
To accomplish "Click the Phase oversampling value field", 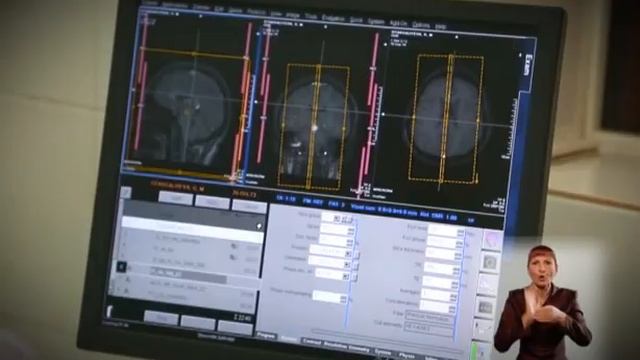I will click(329, 297).
